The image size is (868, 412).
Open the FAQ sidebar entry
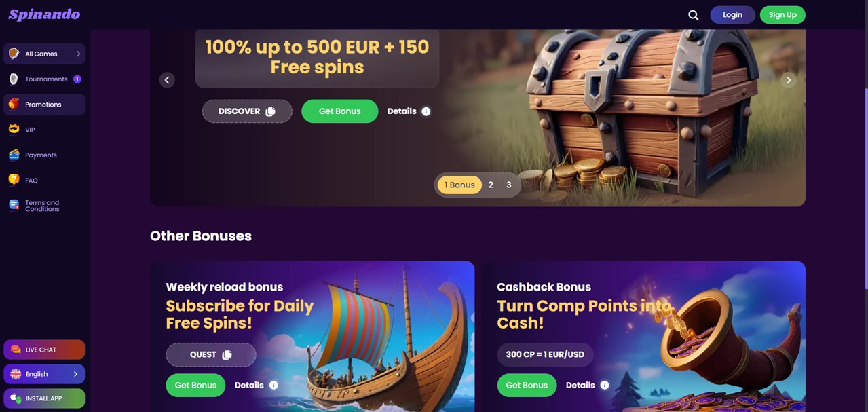click(x=44, y=180)
